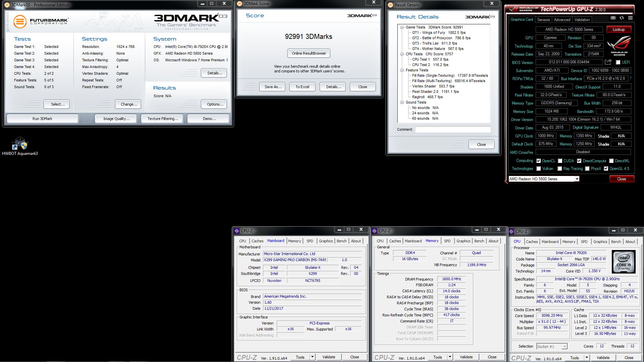Toggle the UEFI checkbox in GPU-Z
644x362 pixels.
coord(618,62)
